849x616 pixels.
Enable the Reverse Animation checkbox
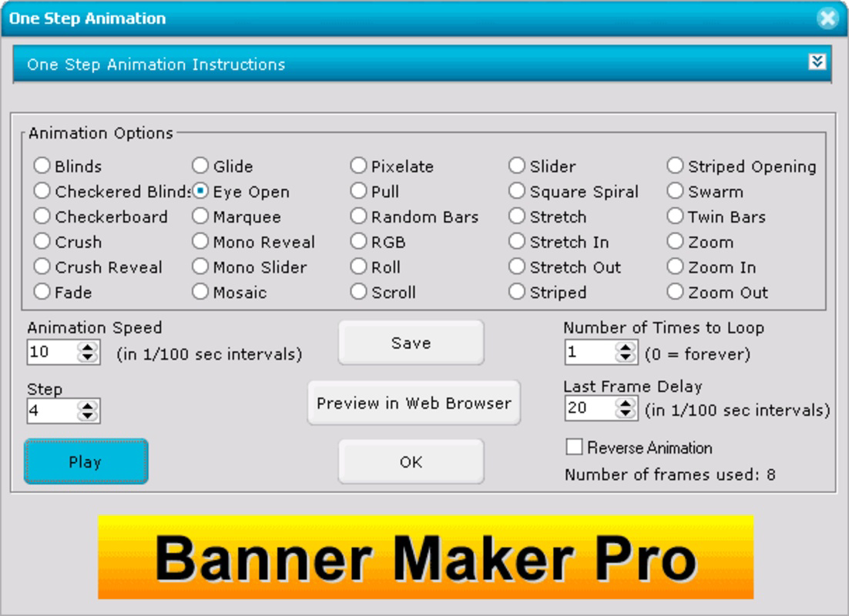pos(575,446)
